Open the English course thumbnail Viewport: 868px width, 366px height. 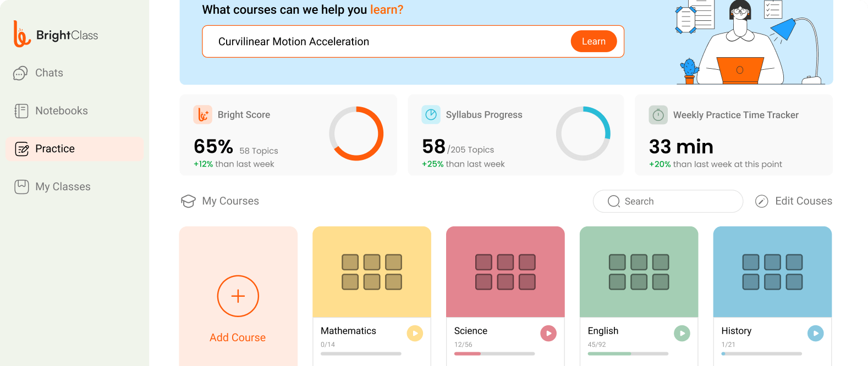click(x=639, y=272)
